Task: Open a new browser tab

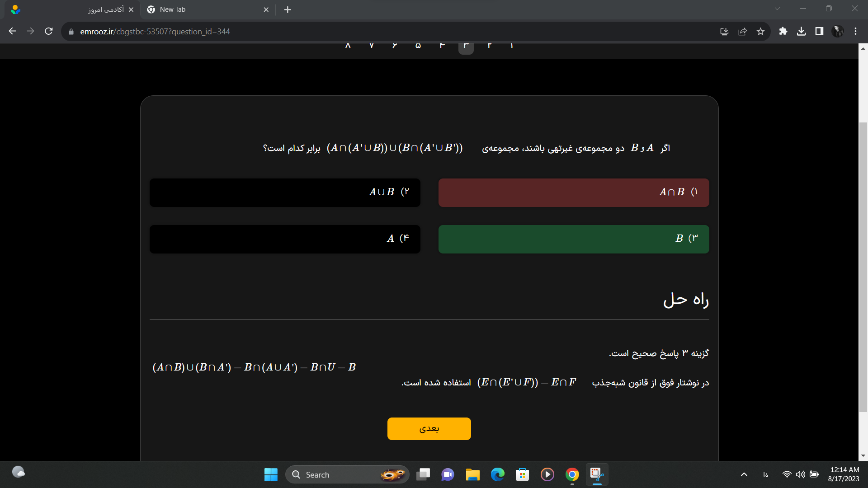Action: pos(288,9)
